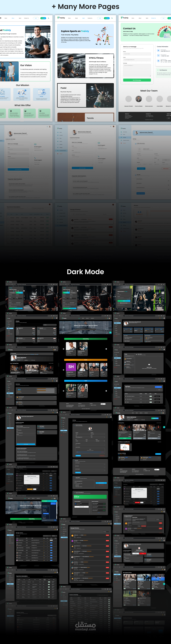Viewport: 171px width, 644px height.
Task: Click notification bell on middle light dashboard
Action: pyautogui.click(x=111, y=126)
